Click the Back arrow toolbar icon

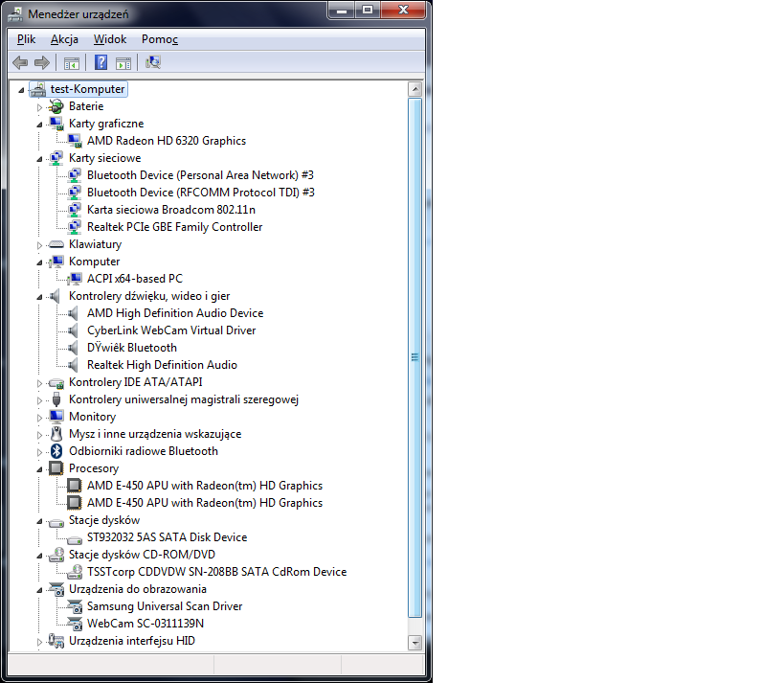pos(20,62)
